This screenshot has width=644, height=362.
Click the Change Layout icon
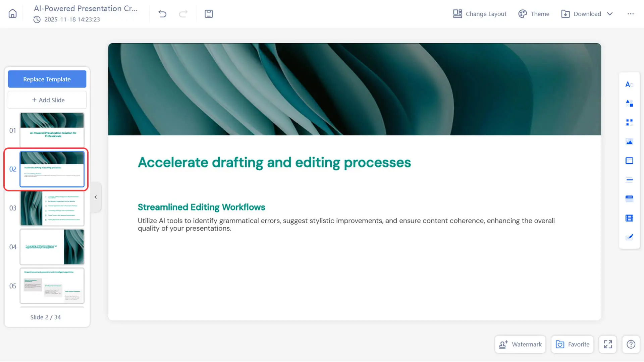(458, 14)
